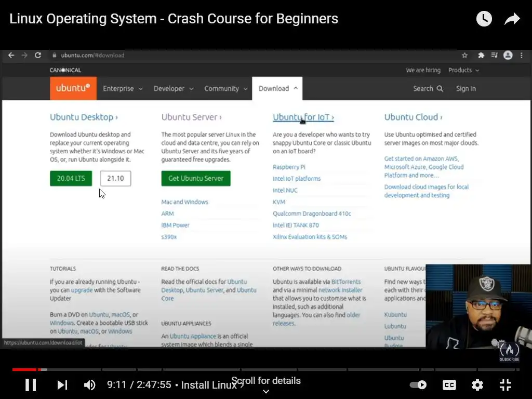The width and height of the screenshot is (532, 399).
Task: Click the freeCodeCamp Subscribe watermark
Action: 509,351
